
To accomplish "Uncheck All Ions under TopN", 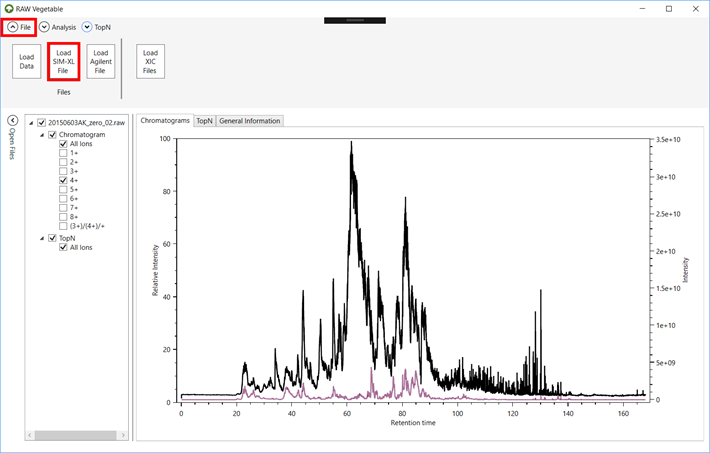I will (x=63, y=247).
